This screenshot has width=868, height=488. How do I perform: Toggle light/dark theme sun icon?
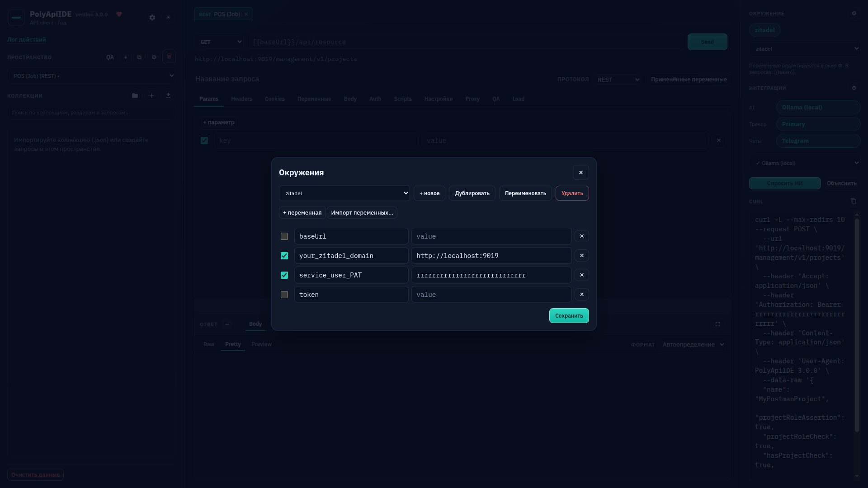(168, 18)
